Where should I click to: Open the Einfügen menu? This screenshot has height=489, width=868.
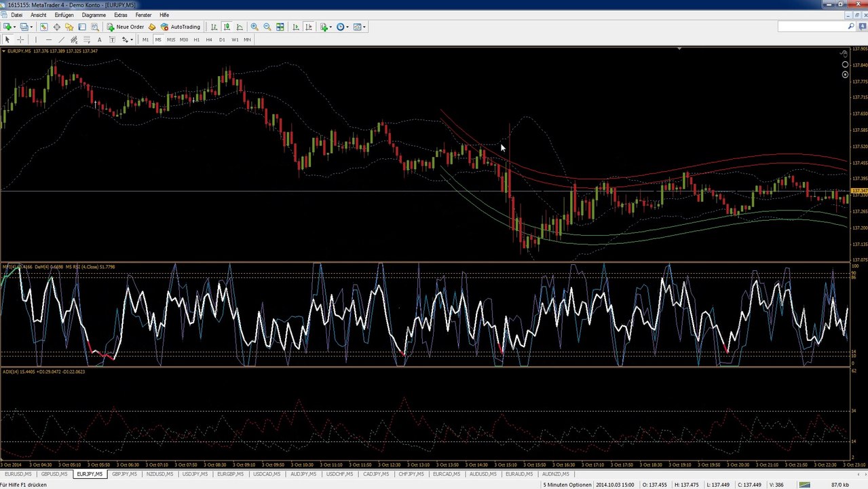[64, 15]
